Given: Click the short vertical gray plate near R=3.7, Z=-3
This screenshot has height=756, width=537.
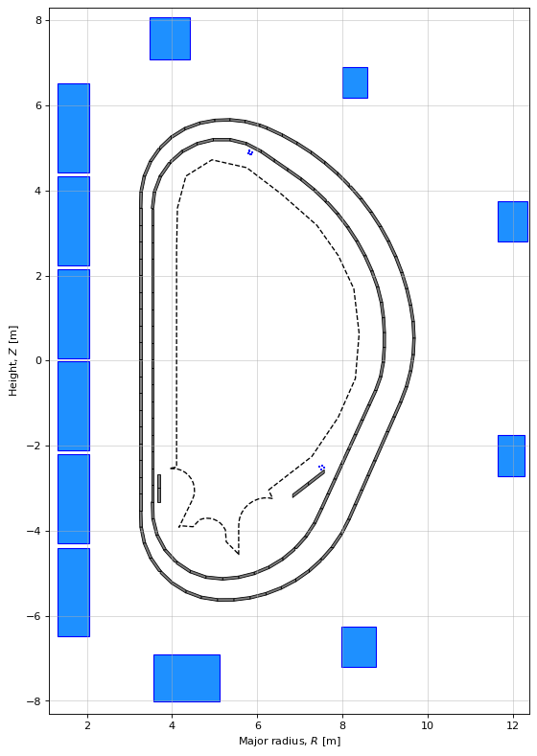Looking at the screenshot, I should point(159,489).
